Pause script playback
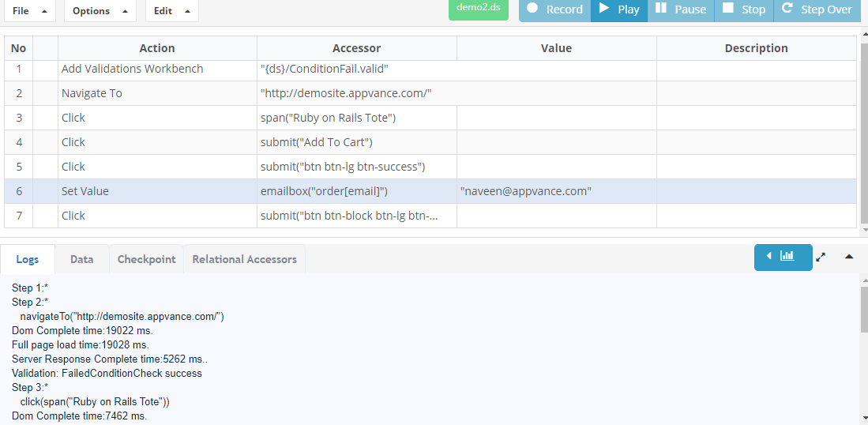The width and height of the screenshot is (868, 425). coord(681,10)
